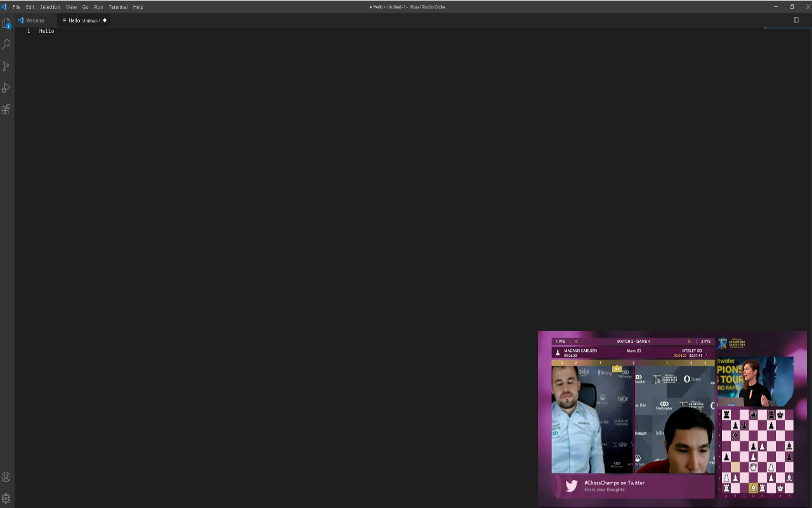This screenshot has height=508, width=812.
Task: Click the white queen on the chess board
Action: click(753, 467)
